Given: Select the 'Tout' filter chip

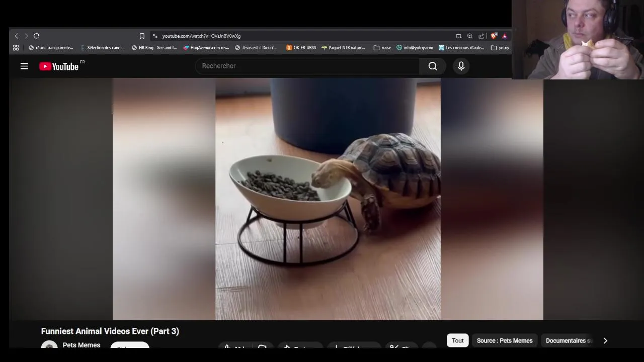Looking at the screenshot, I should (x=458, y=340).
